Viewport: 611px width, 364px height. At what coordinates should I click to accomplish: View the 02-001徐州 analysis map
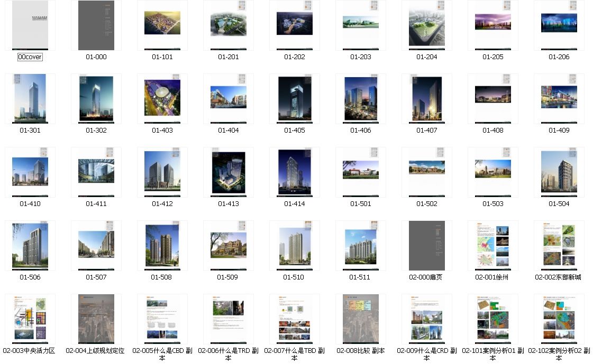click(x=493, y=245)
